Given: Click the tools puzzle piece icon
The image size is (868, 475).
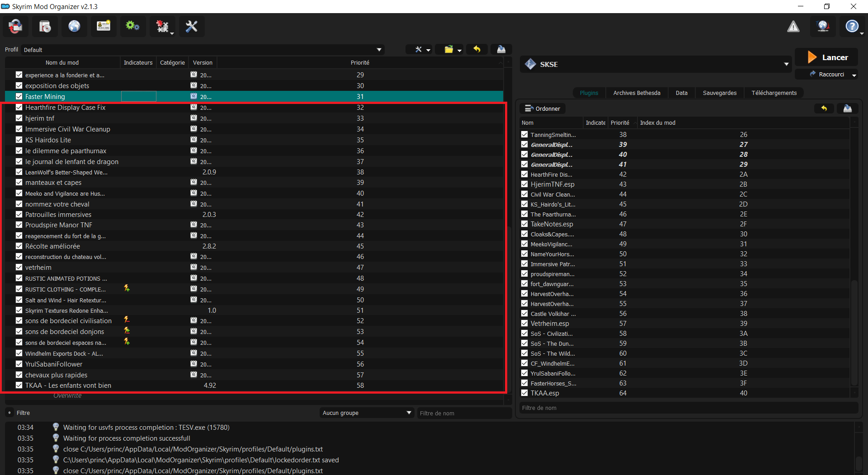Looking at the screenshot, I should (x=161, y=27).
